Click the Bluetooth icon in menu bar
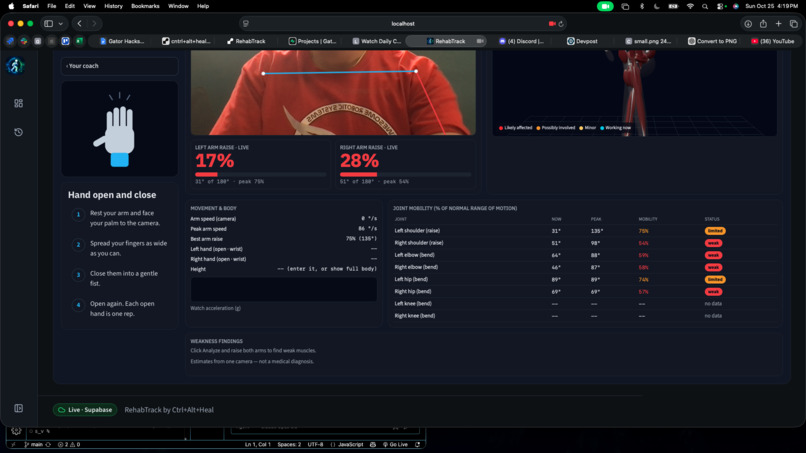The height and width of the screenshot is (453, 806). [x=642, y=6]
